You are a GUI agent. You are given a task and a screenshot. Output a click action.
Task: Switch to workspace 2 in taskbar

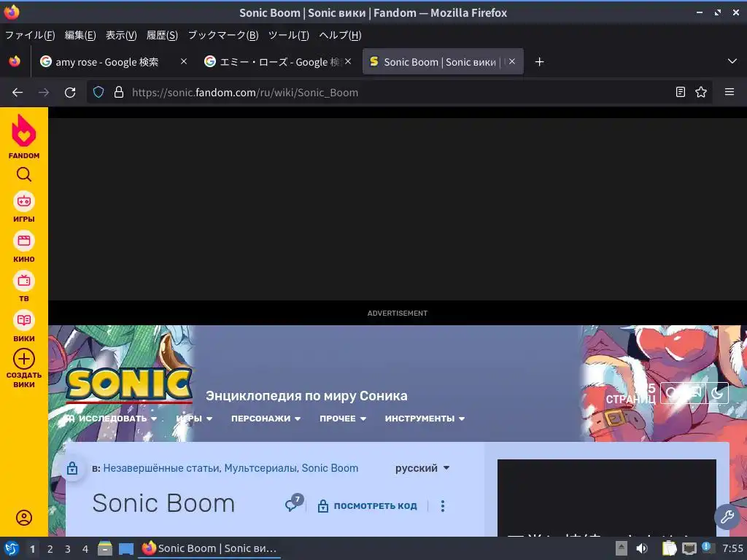(50, 549)
